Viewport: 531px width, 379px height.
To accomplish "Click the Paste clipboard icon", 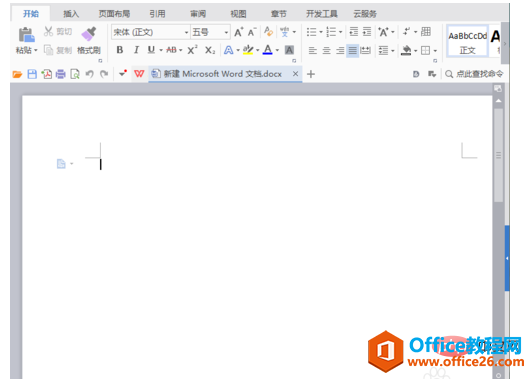I will click(x=26, y=34).
